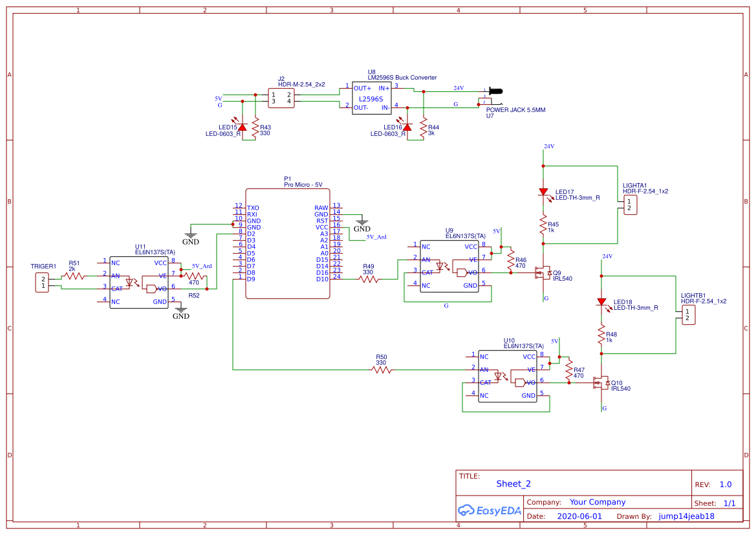Click the date 2020-06-01 in title block
Screen dimensions: 756x535
pyautogui.click(x=579, y=516)
